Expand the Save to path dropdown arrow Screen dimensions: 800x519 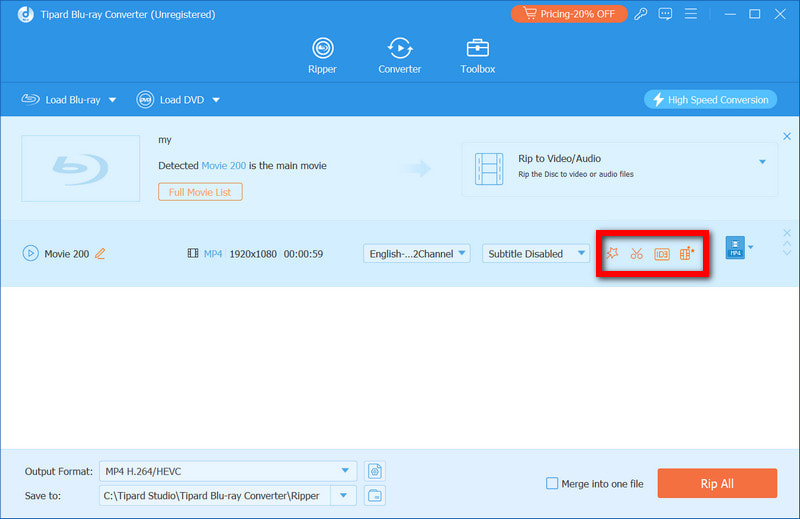(343, 496)
